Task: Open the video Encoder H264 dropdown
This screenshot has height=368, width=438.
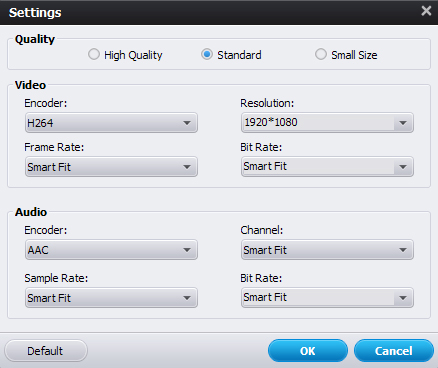Action: (111, 123)
